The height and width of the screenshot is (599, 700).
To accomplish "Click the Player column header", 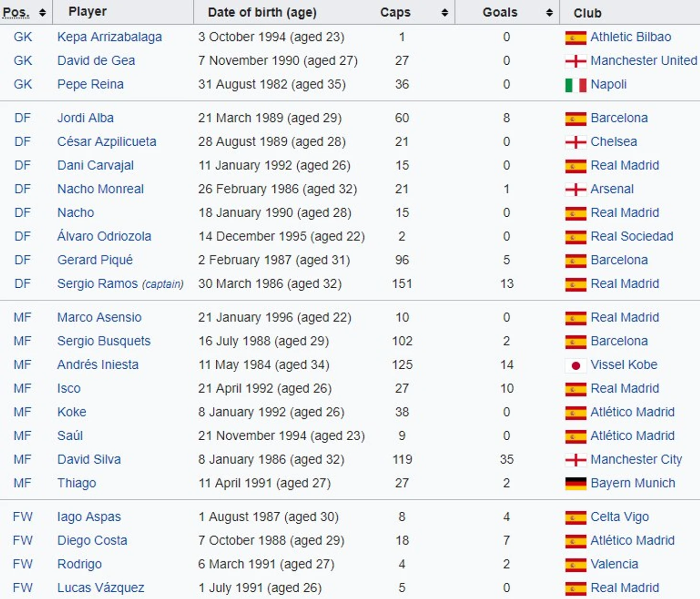I will (x=87, y=12).
